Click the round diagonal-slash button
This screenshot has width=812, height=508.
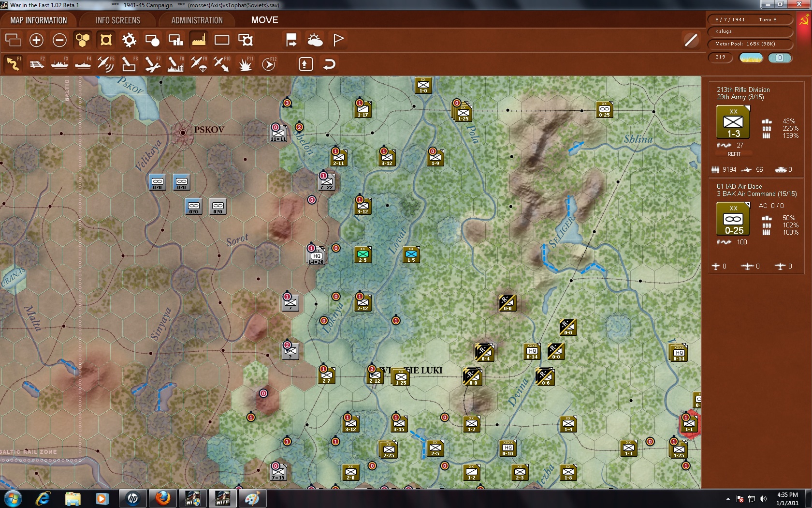pos(691,40)
